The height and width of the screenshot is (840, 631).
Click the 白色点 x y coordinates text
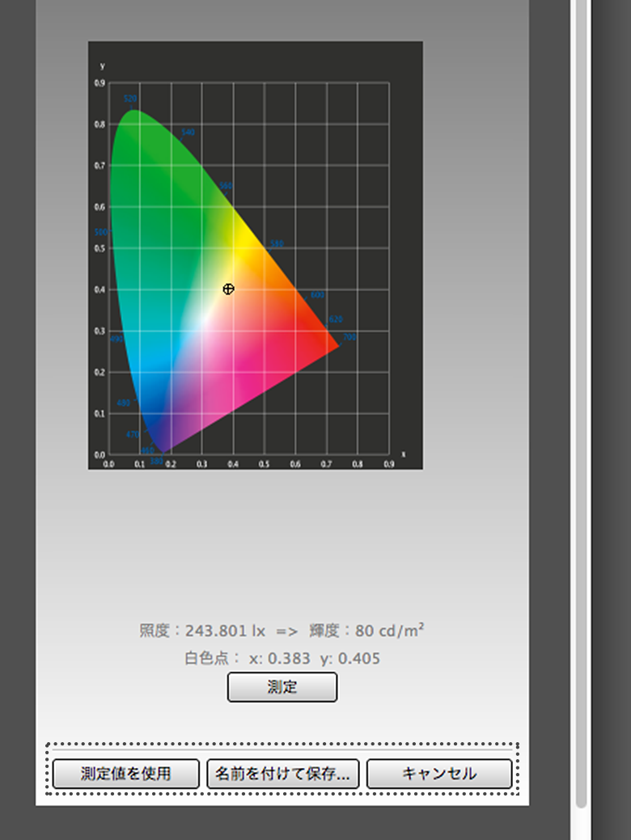click(282, 658)
